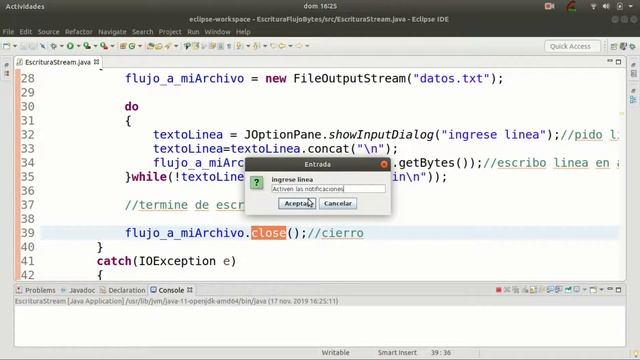640x360 pixels.
Task: Toggle Skip All Breakpoints icon
Action: [42, 46]
